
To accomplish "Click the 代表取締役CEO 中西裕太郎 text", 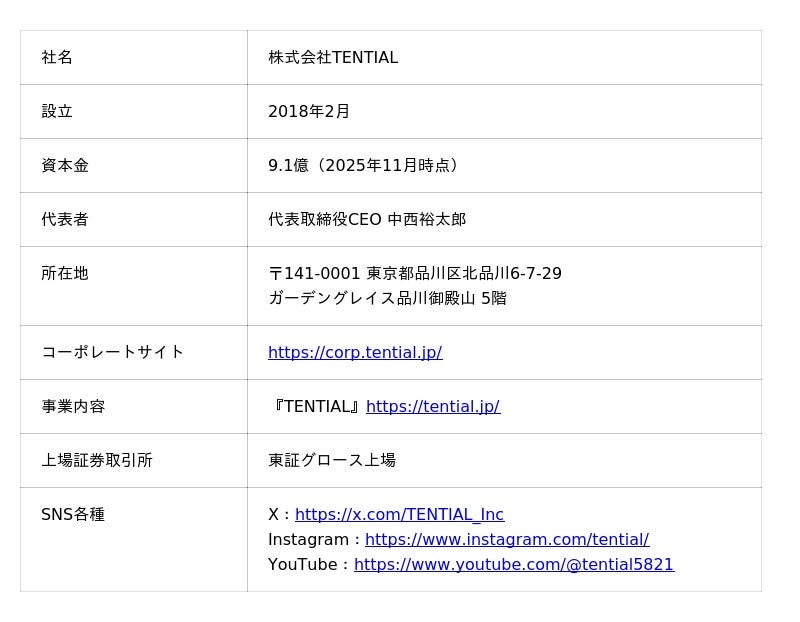I will pos(367,219).
